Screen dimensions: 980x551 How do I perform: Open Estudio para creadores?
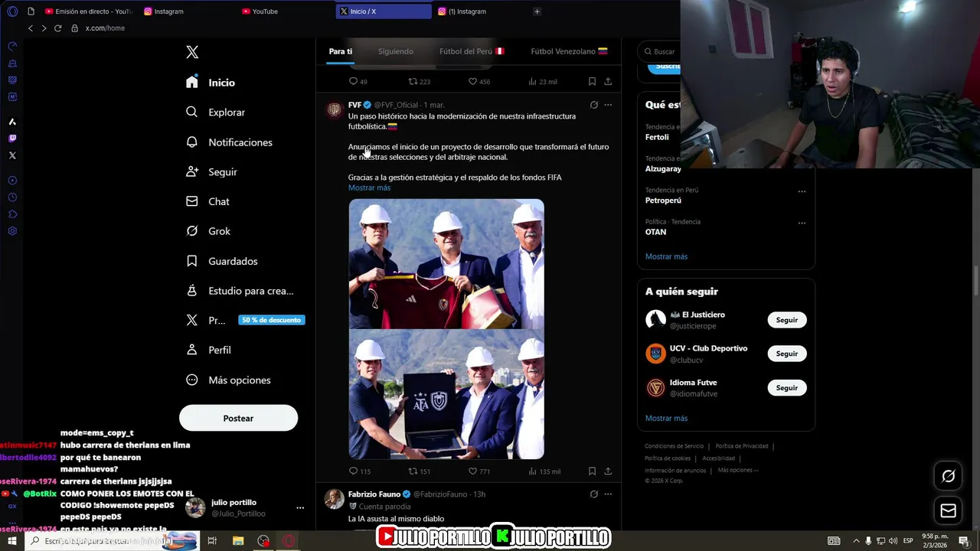pos(240,291)
